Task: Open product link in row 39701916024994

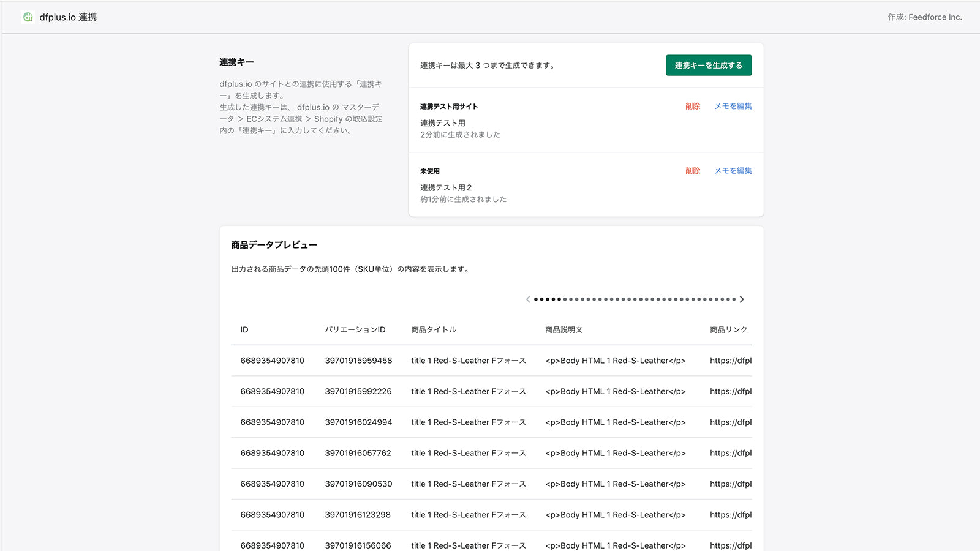Action: (x=730, y=422)
